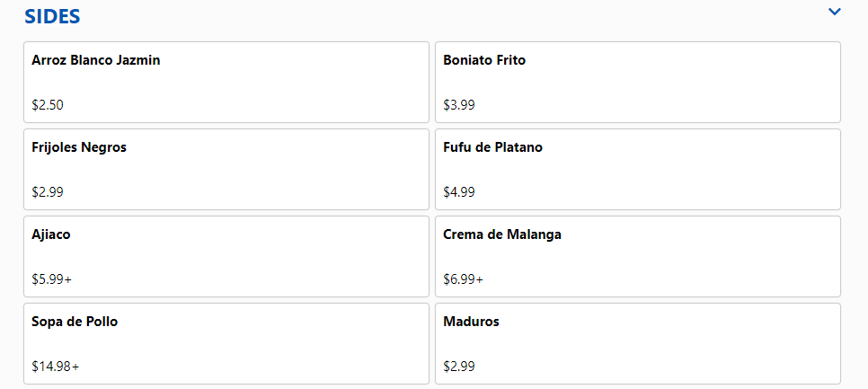
Task: Click the $2.50 price for Arroz Blanco
Action: tap(48, 104)
